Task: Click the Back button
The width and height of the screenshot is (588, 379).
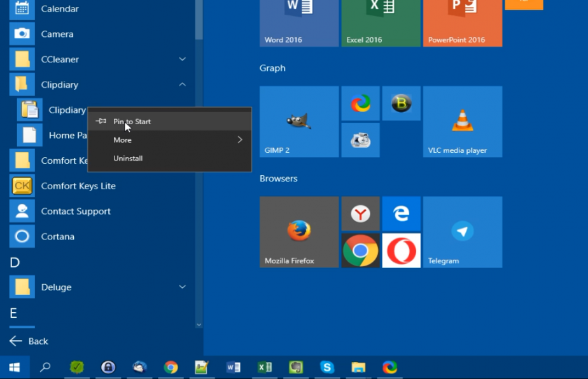Action: (x=29, y=341)
